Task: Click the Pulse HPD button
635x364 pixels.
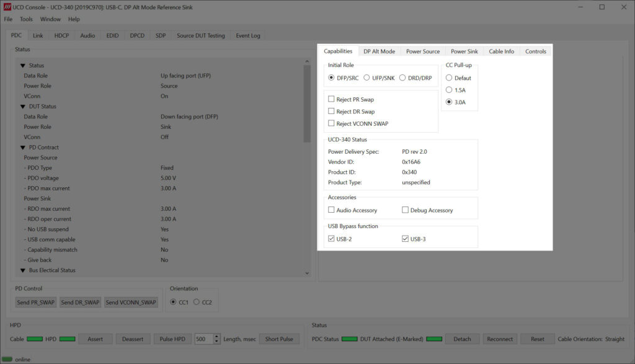Action: tap(172, 339)
